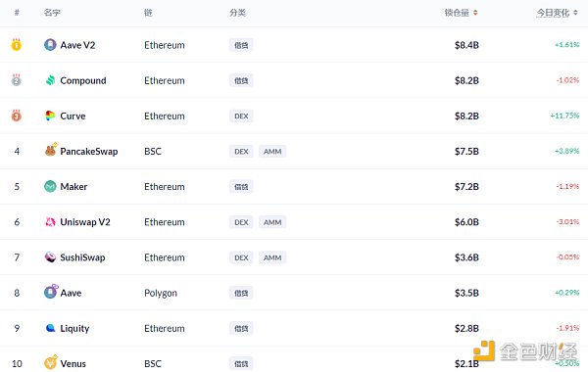This screenshot has width=588, height=372.
Task: Click the Maker teal logo icon
Action: pos(50,186)
